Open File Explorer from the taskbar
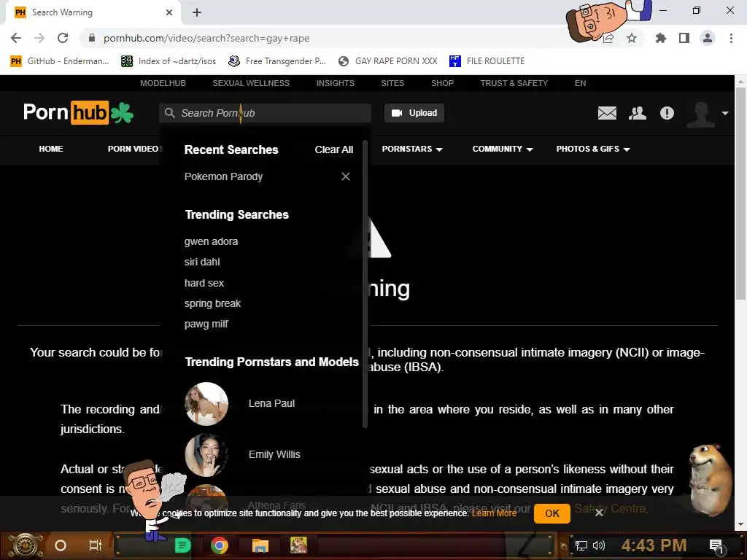Screen dimensions: 747x560 [260, 545]
